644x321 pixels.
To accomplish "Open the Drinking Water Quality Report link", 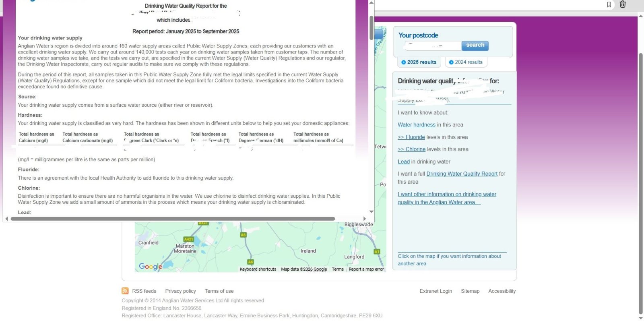I will tap(462, 174).
